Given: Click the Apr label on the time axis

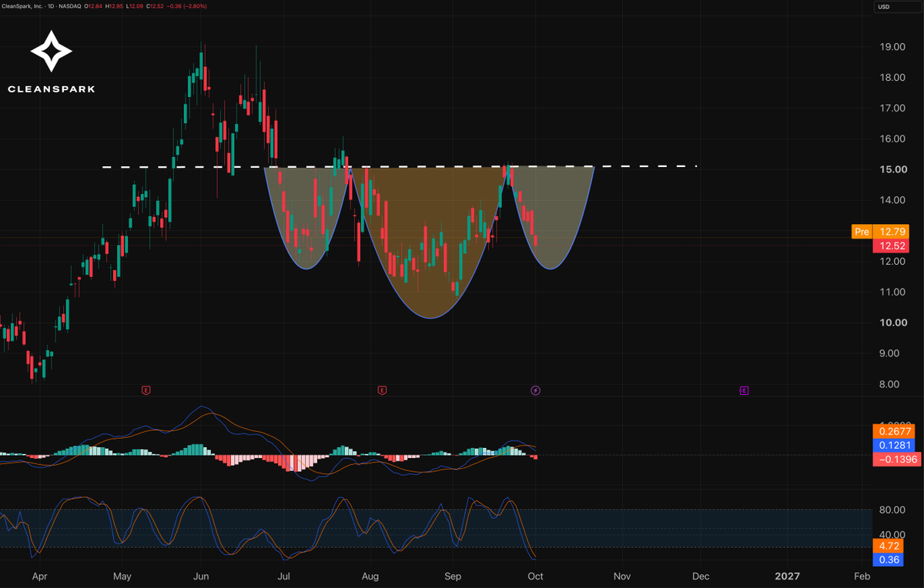Looking at the screenshot, I should click(39, 576).
